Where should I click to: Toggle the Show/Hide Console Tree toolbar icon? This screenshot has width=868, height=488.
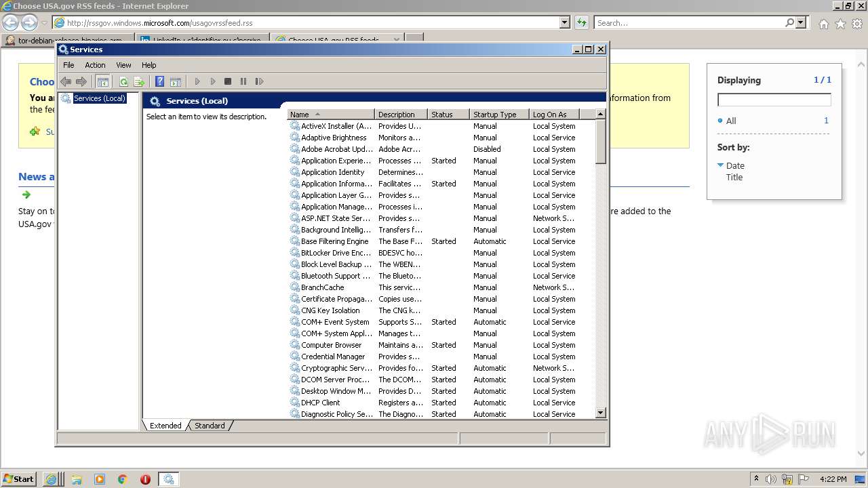(102, 81)
